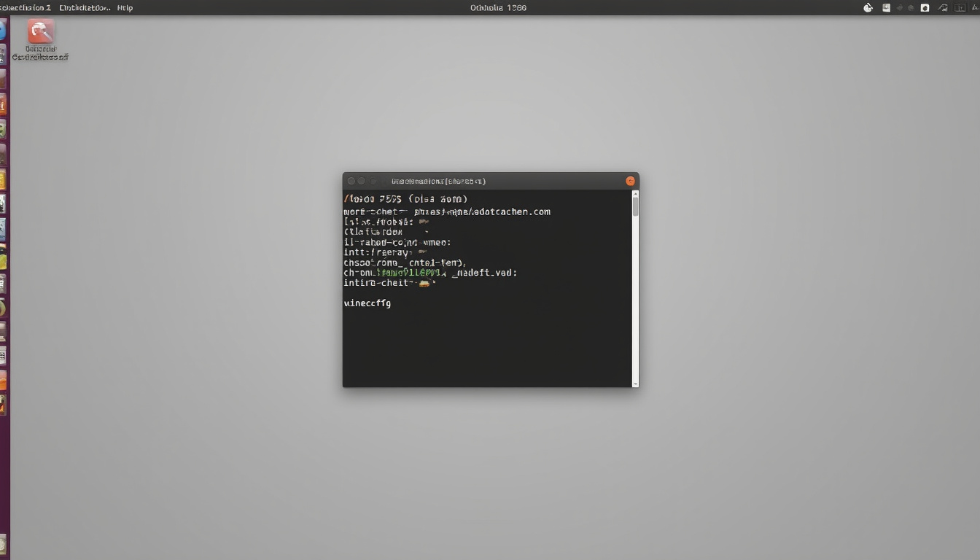This screenshot has height=560, width=980.
Task: Click the terminal's vertical scrollbar thumb
Action: pos(635,207)
